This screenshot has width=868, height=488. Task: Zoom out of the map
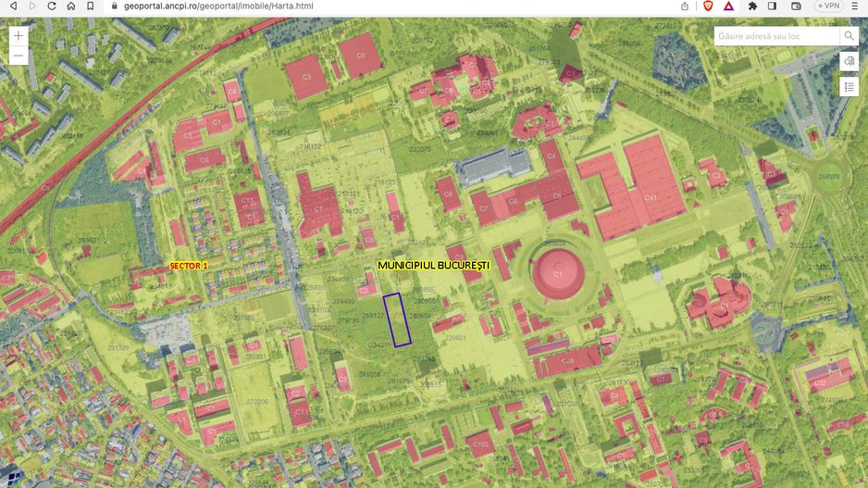pyautogui.click(x=19, y=56)
